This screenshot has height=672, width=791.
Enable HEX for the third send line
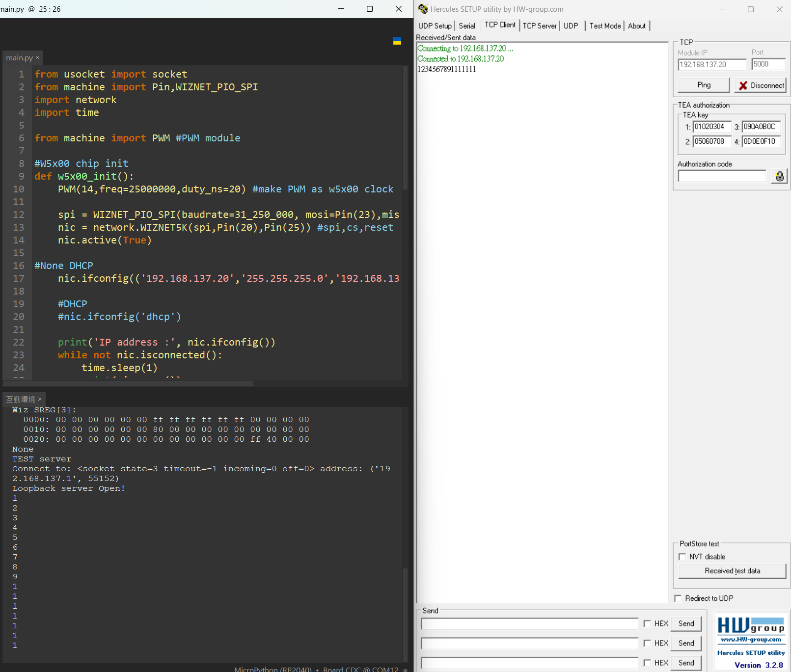(647, 663)
